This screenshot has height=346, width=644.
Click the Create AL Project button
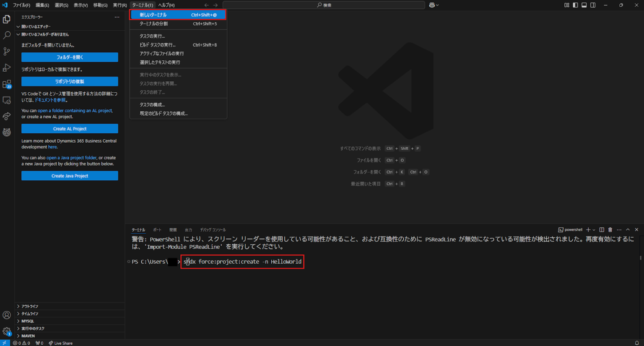(x=70, y=129)
